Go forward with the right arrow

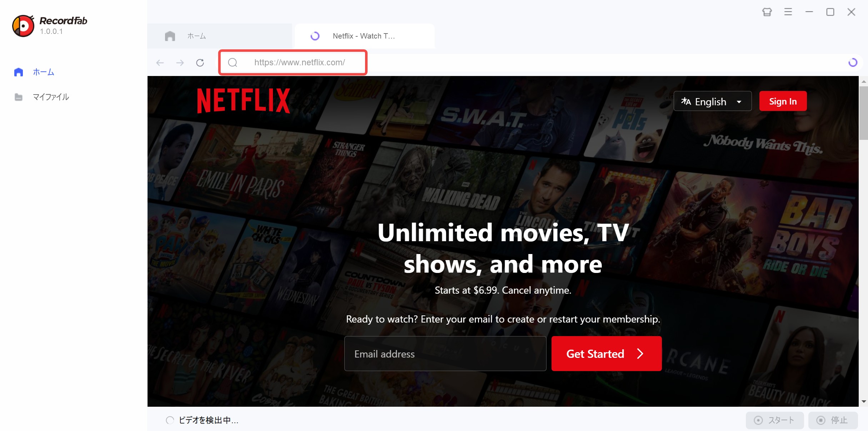pyautogui.click(x=180, y=63)
